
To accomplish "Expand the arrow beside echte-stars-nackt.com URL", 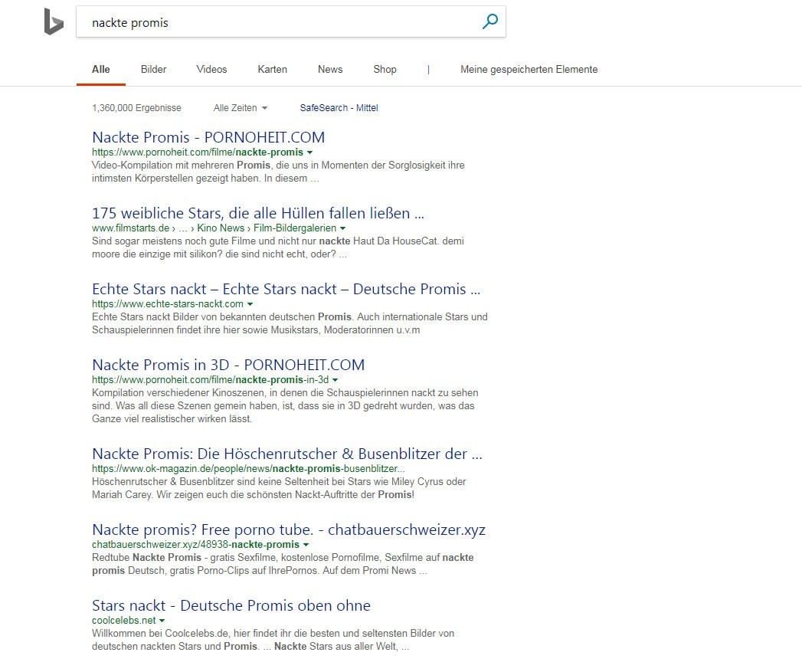I will click(x=250, y=304).
